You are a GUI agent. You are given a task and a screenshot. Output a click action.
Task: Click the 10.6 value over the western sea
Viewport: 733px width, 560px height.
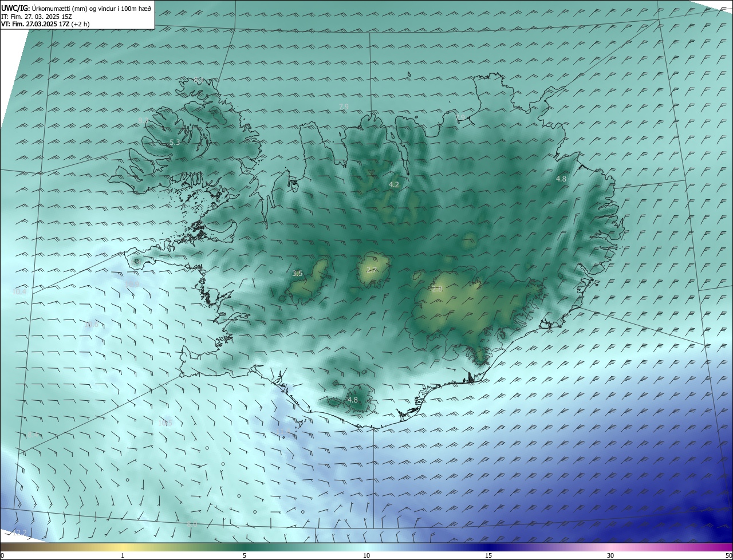(92, 325)
